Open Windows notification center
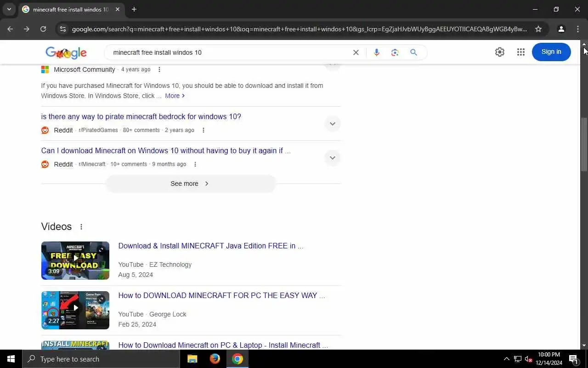Image resolution: width=588 pixels, height=368 pixels. click(573, 359)
